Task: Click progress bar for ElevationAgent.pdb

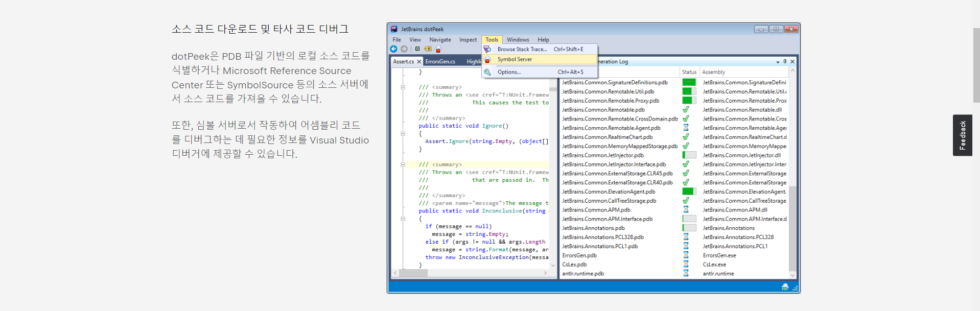Action: [689, 192]
